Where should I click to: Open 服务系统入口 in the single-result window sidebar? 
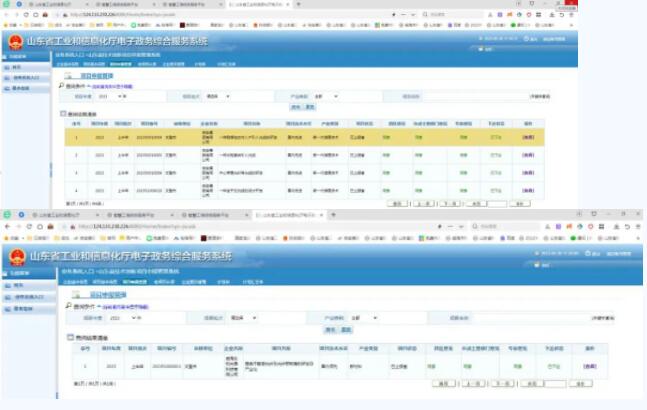(x=29, y=297)
